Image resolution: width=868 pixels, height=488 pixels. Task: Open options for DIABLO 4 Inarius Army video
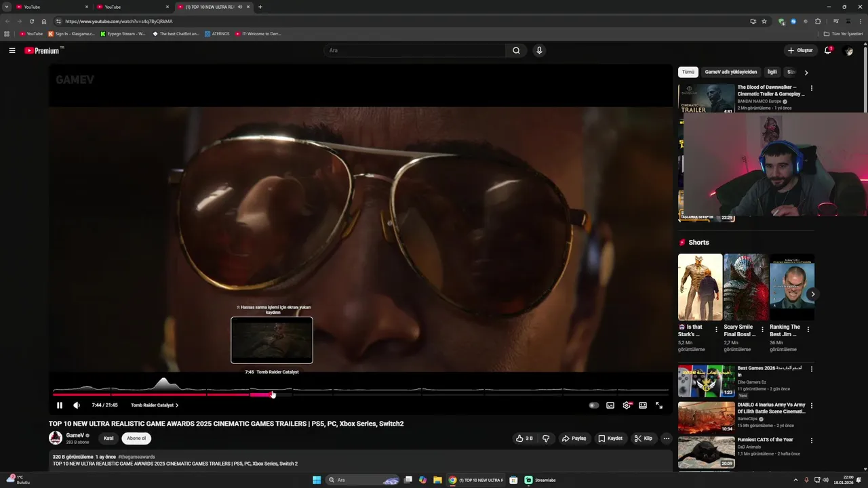pyautogui.click(x=811, y=406)
